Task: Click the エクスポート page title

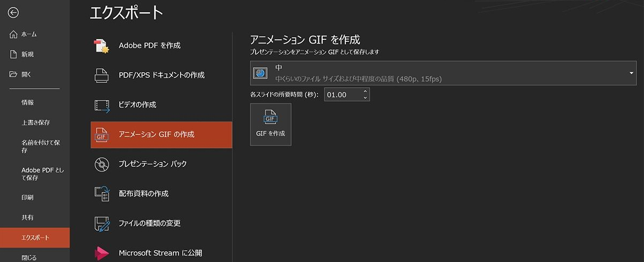Action: coord(127,13)
